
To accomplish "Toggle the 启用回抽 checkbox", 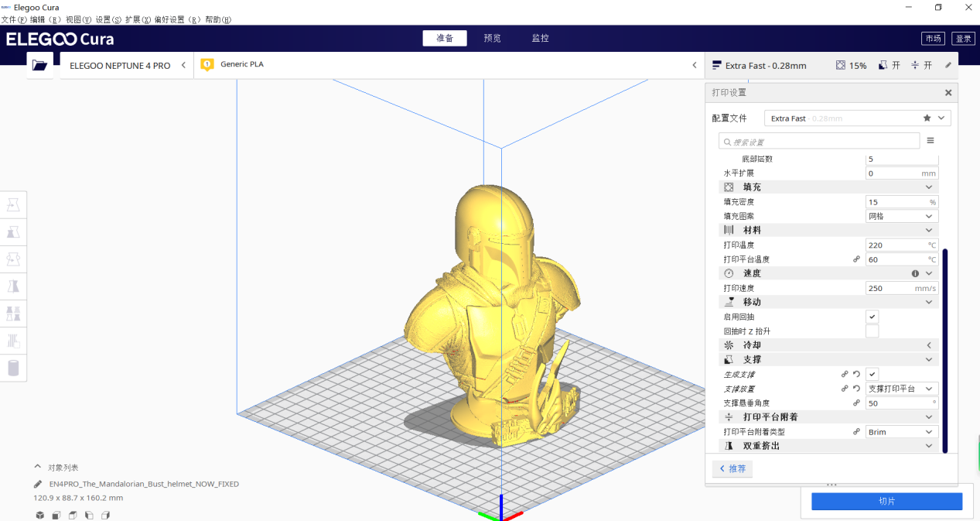I will point(872,317).
